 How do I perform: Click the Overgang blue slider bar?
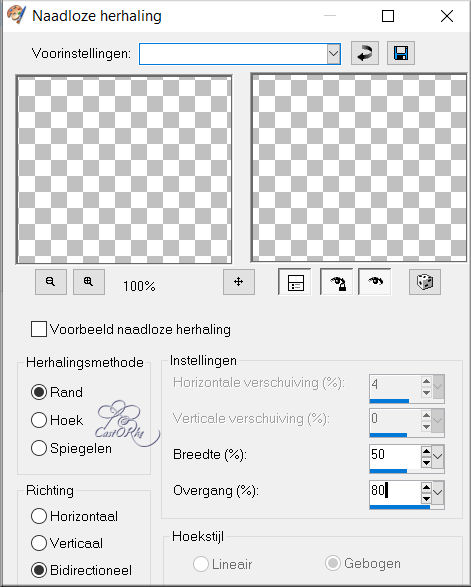[400, 507]
